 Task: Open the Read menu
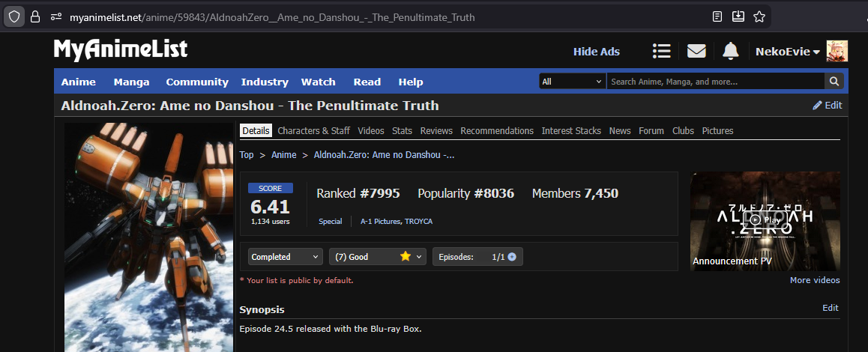pos(367,82)
